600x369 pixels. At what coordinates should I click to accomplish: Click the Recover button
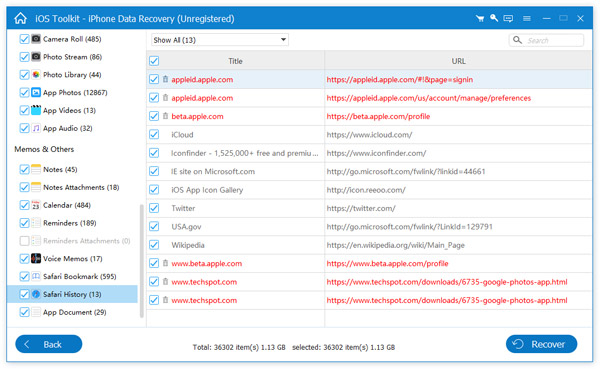pos(541,344)
